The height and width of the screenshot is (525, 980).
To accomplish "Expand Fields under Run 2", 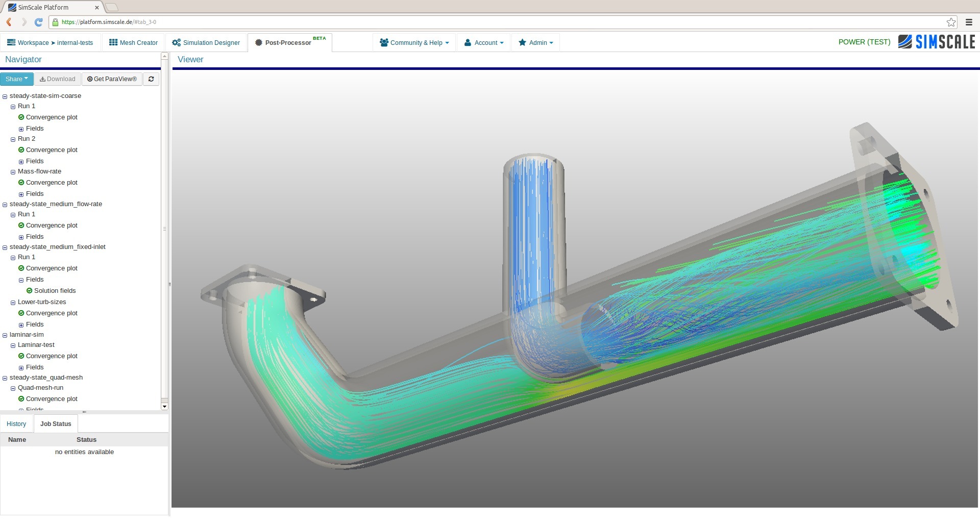I will point(21,161).
